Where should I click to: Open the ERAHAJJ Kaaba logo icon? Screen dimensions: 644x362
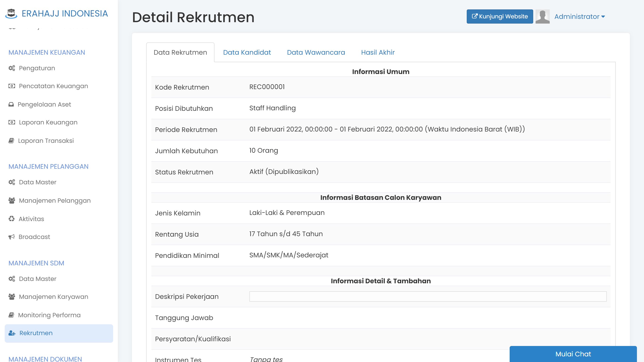(x=11, y=14)
